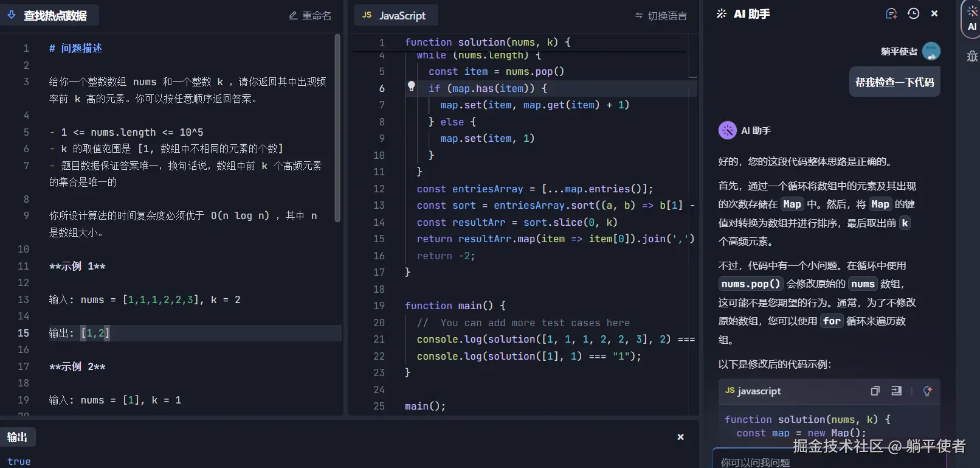Click the sticky function solution(nums, k) header line
The width and height of the screenshot is (980, 468).
[488, 42]
